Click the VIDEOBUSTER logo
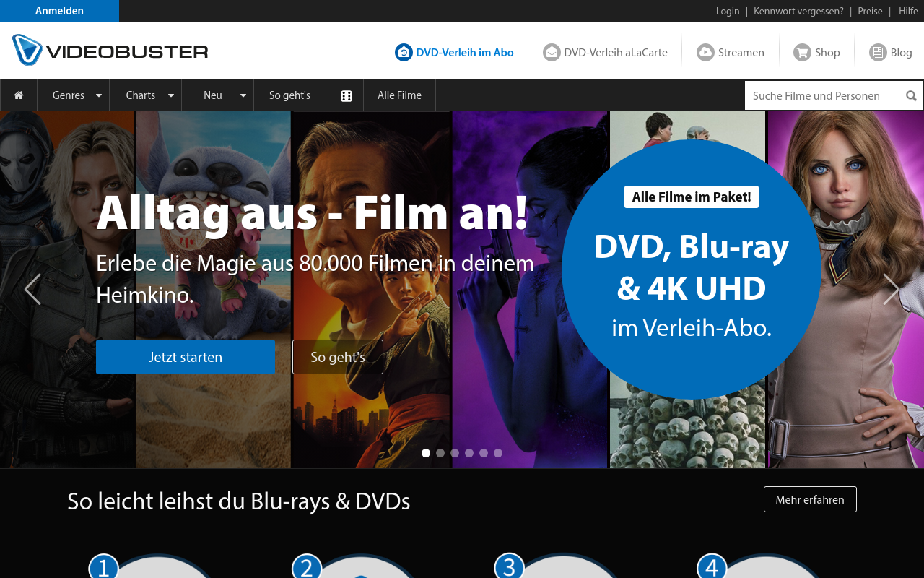924x578 pixels. [108, 50]
